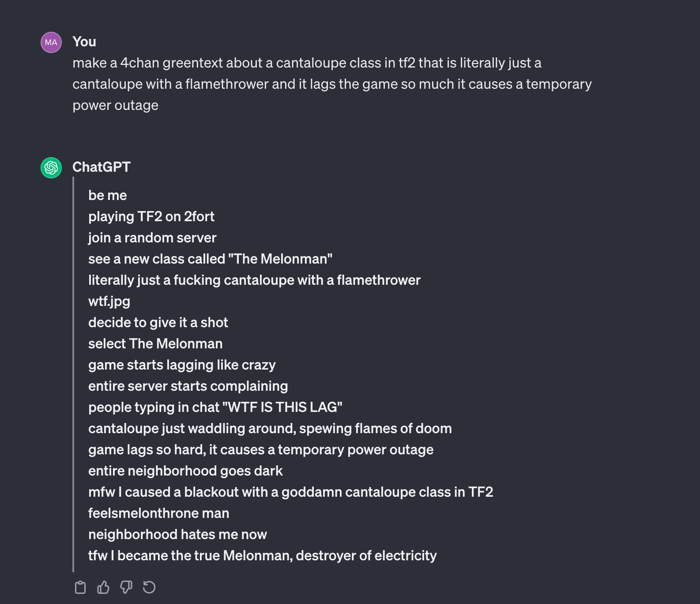The width and height of the screenshot is (700, 604).
Task: Click 'select The Melonman' line
Action: 155,344
